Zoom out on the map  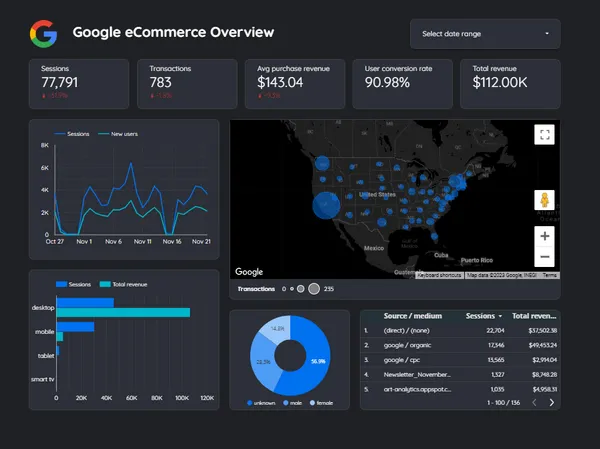(x=544, y=256)
